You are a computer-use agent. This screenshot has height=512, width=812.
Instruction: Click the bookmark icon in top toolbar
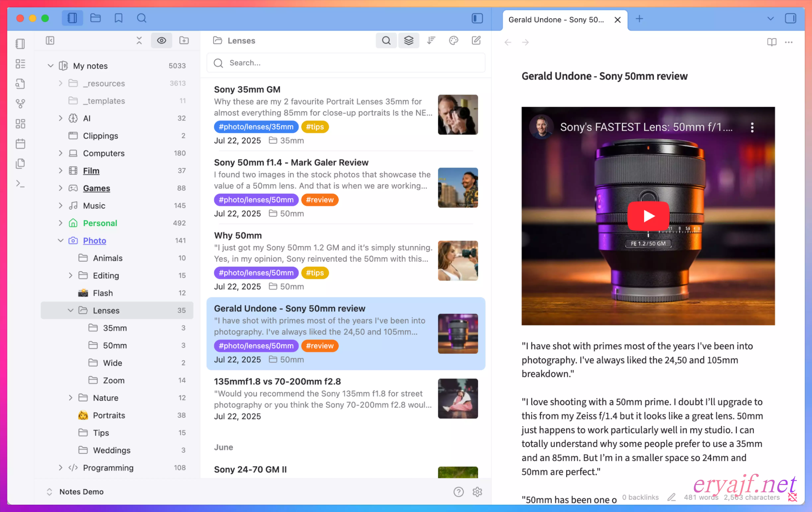(118, 18)
